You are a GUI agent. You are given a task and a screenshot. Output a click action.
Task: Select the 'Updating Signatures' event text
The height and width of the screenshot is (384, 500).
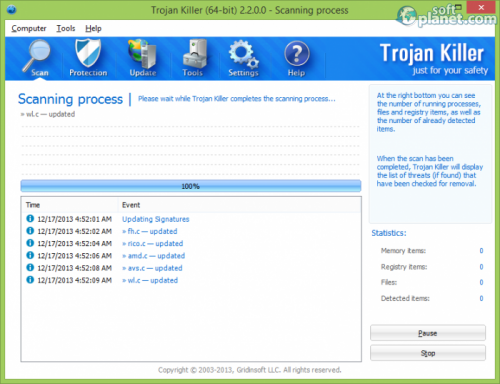156,219
